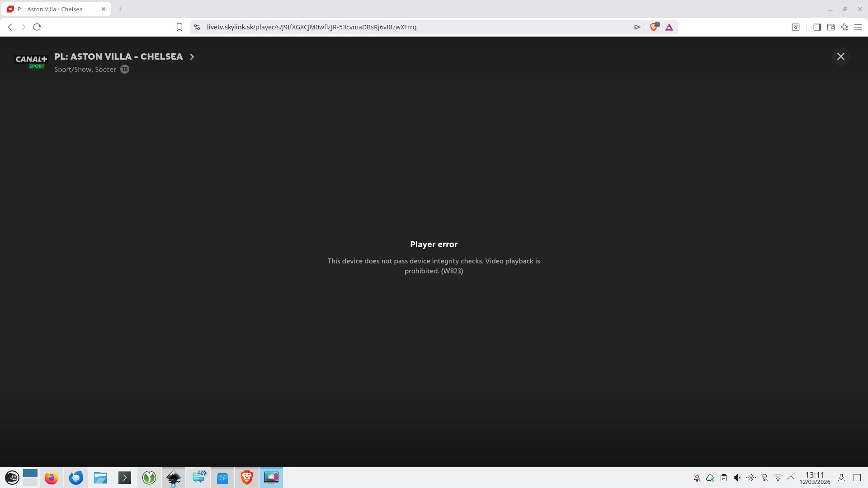Launch Leo AI assistant icon
Screen dimensions: 868x488
click(x=844, y=27)
